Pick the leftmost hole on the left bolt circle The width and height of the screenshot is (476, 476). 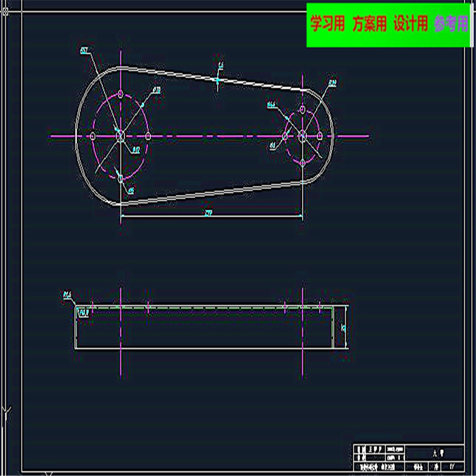tap(93, 136)
